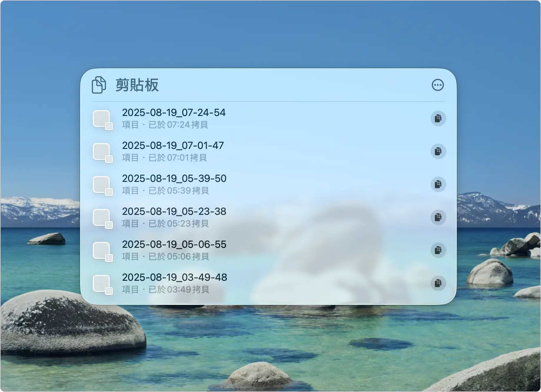Copy the 2025-08-19_05-23-38 item
The image size is (541, 392).
point(438,217)
